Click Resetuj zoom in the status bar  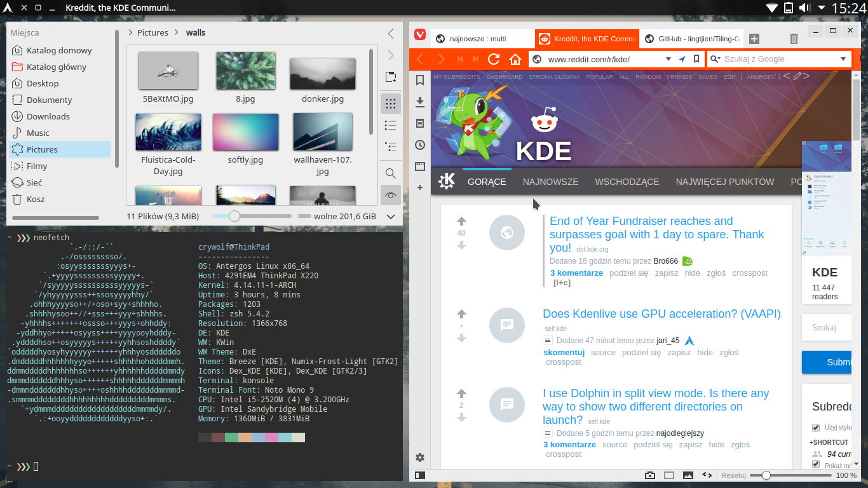733,475
